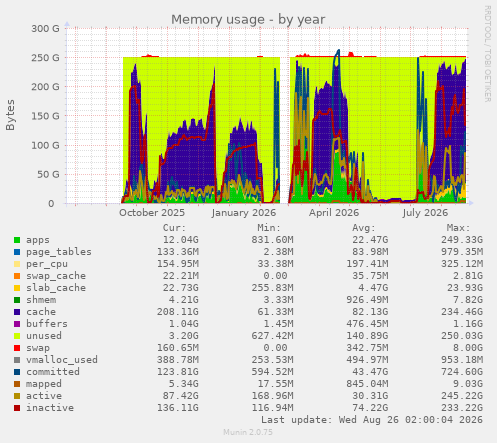Click the swap red legend swatch
The image size is (497, 443).
(x=17, y=348)
